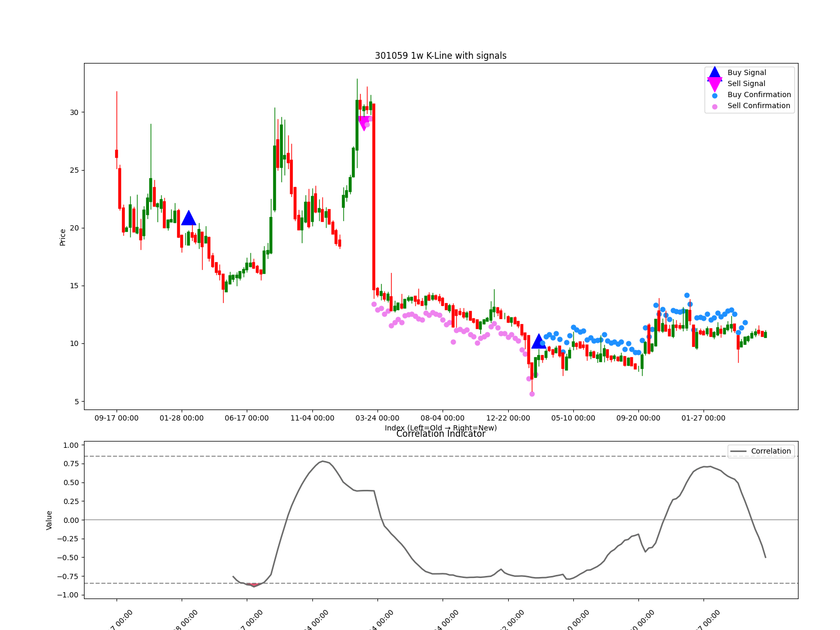Select the buy signal triangle near 01-28
The width and height of the screenshot is (840, 630).
[188, 218]
